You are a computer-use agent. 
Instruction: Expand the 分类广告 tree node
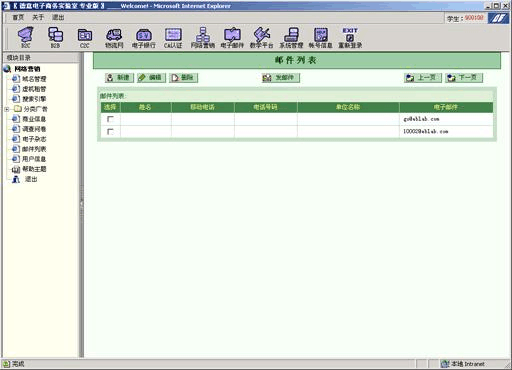(7, 109)
